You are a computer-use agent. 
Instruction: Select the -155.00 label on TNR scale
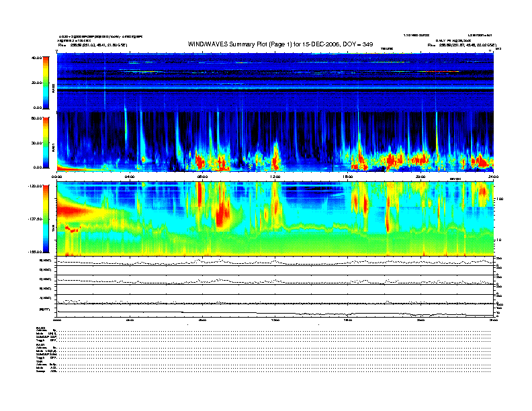[x=35, y=252]
